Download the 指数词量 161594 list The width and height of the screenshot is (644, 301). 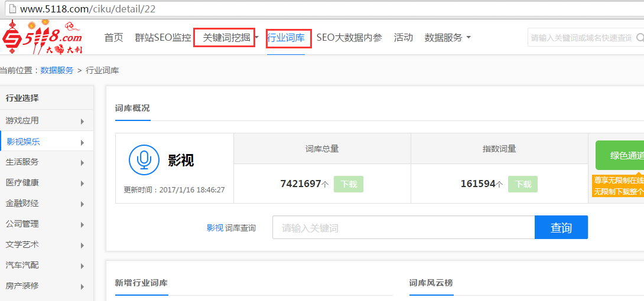523,184
